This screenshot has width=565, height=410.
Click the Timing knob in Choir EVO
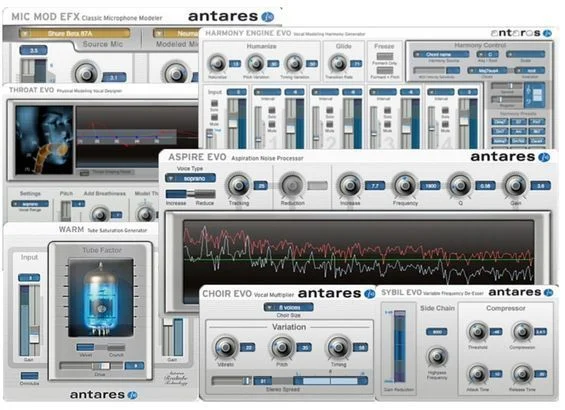[338, 347]
